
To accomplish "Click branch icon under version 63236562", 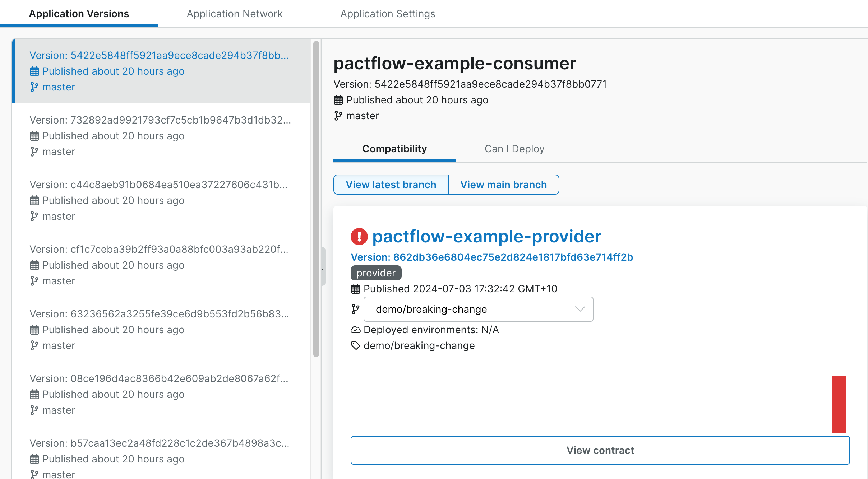I will [34, 345].
